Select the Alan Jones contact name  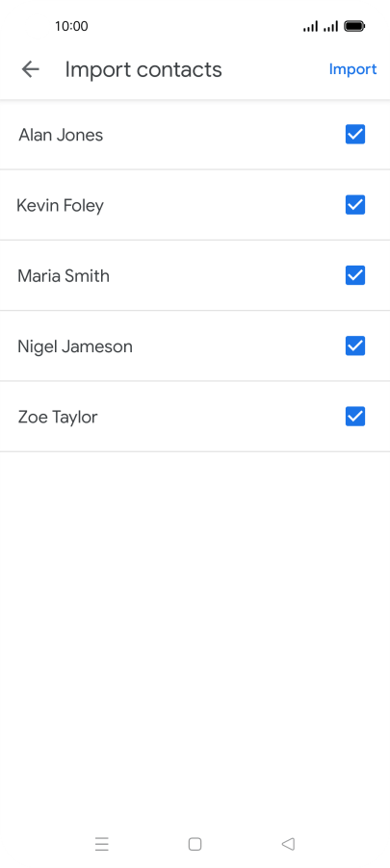click(61, 135)
